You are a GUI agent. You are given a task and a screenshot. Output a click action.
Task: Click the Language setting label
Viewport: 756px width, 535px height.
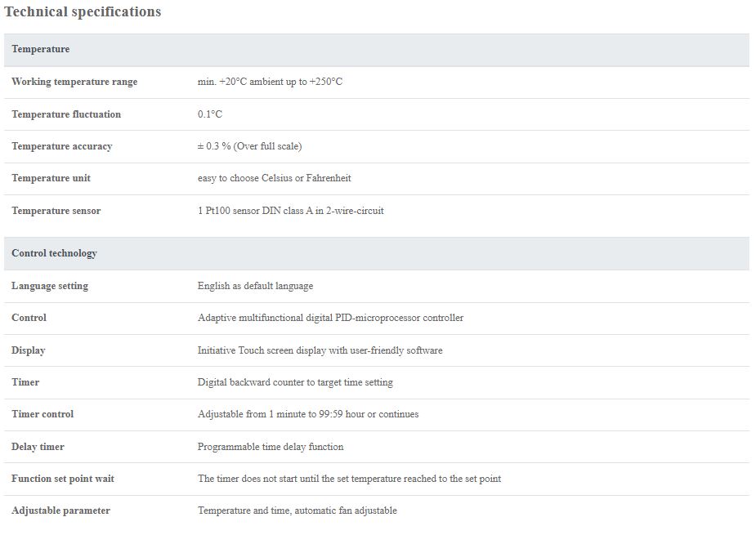pyautogui.click(x=50, y=286)
